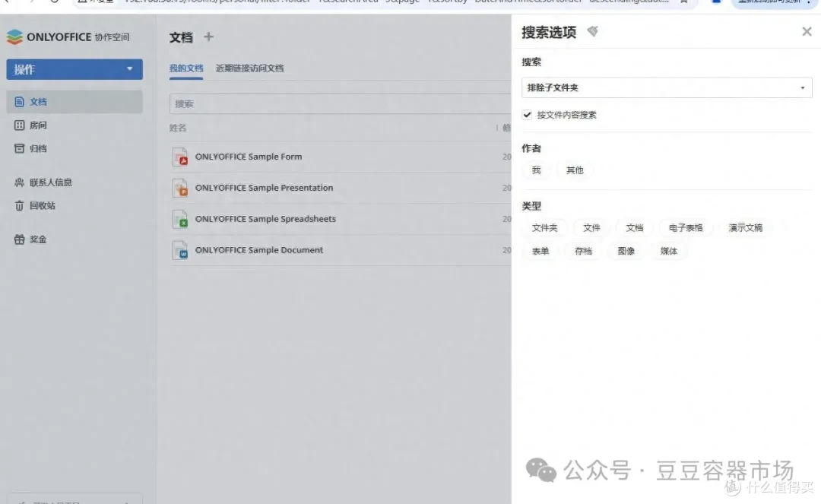Open the 奖金 bonus sidebar item
The image size is (821, 504).
(74, 239)
